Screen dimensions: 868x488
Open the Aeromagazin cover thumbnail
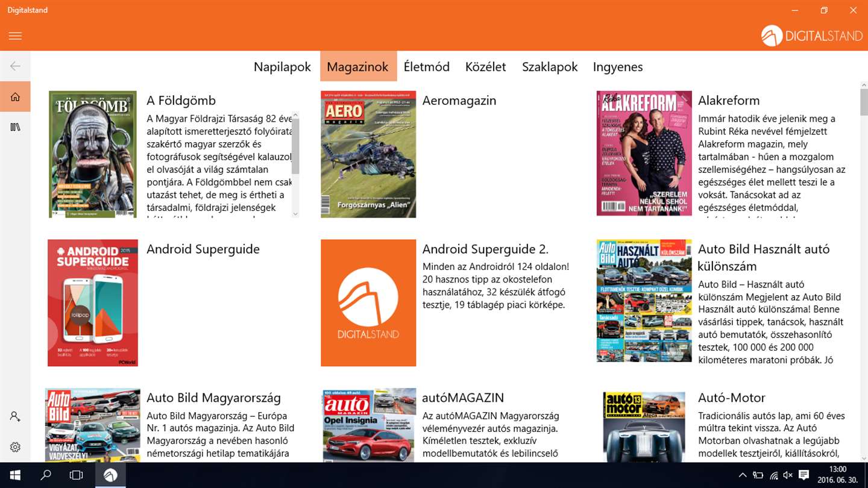(368, 154)
